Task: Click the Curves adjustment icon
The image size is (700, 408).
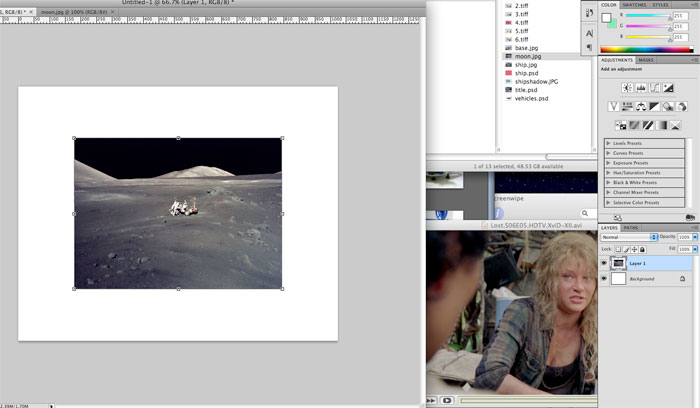Action: coord(653,88)
